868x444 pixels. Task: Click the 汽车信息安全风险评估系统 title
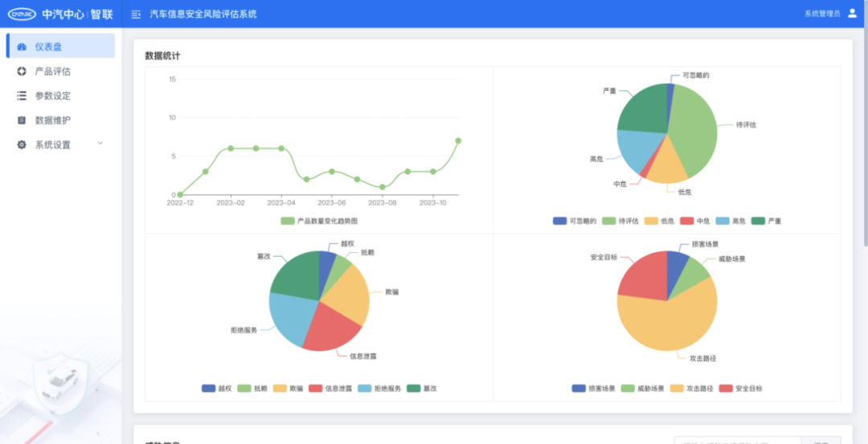203,14
